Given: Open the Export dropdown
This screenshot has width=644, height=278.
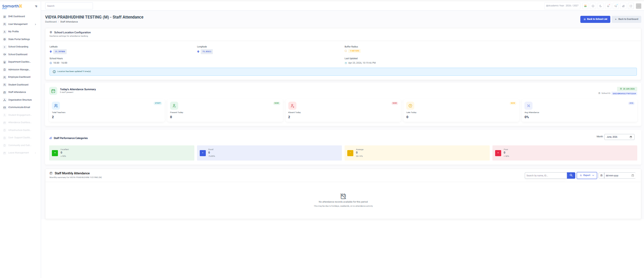Looking at the screenshot, I should pos(587,175).
